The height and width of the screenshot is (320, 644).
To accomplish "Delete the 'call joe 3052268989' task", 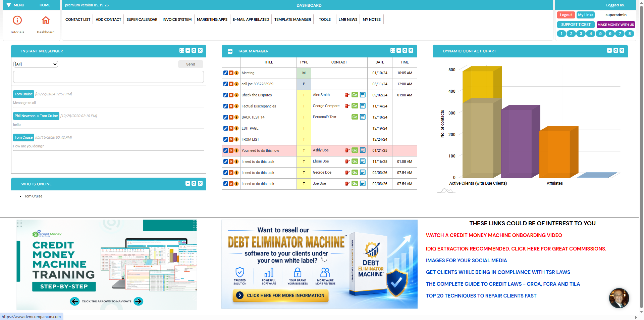I will click(231, 84).
